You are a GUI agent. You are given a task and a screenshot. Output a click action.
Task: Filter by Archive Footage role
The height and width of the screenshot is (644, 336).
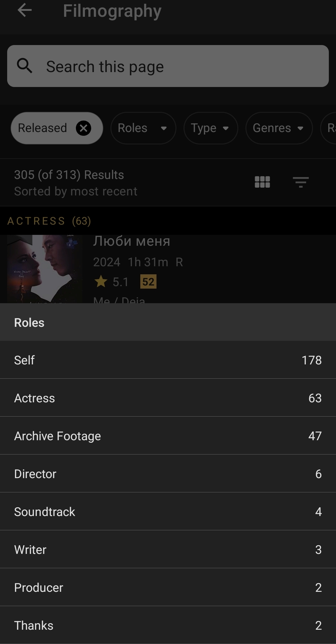168,436
